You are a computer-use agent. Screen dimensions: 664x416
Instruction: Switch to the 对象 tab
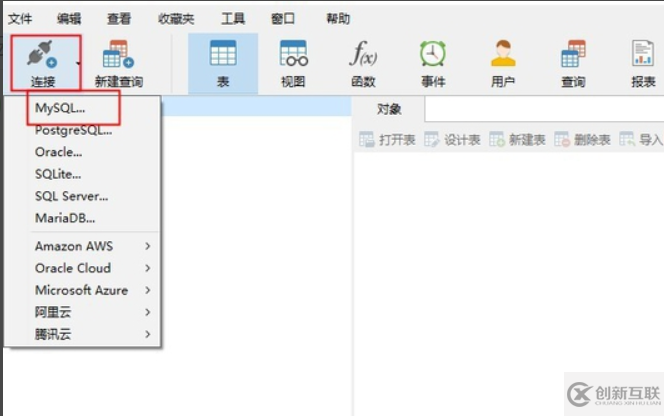click(389, 109)
